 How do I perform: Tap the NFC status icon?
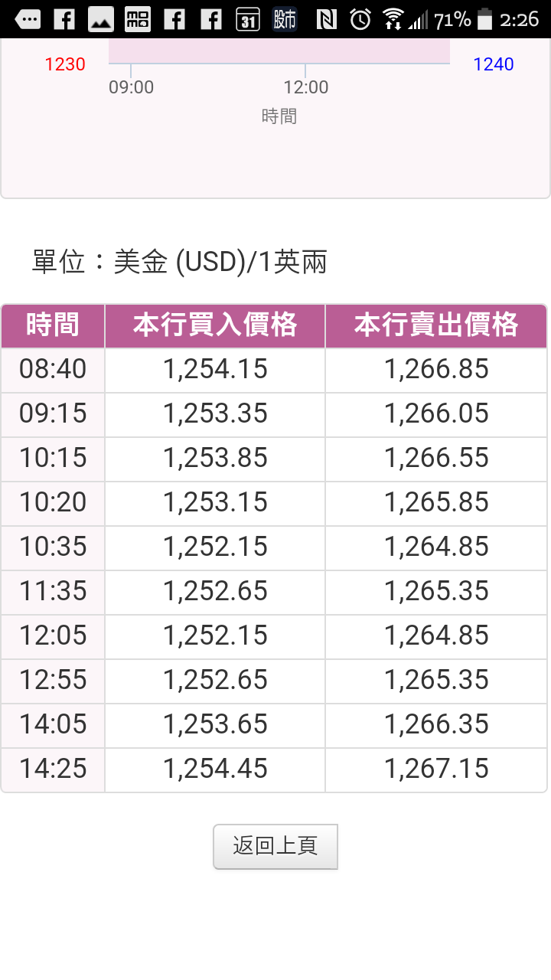point(327,19)
